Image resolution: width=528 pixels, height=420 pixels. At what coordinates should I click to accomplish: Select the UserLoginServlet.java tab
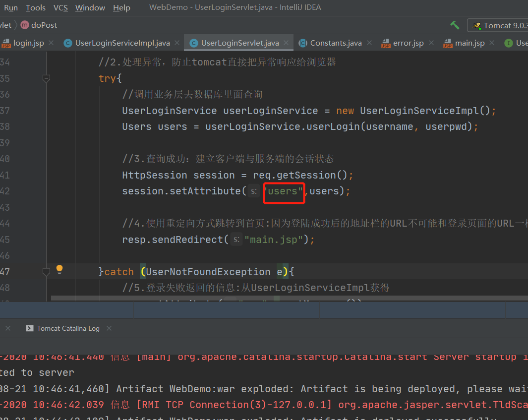coord(240,43)
